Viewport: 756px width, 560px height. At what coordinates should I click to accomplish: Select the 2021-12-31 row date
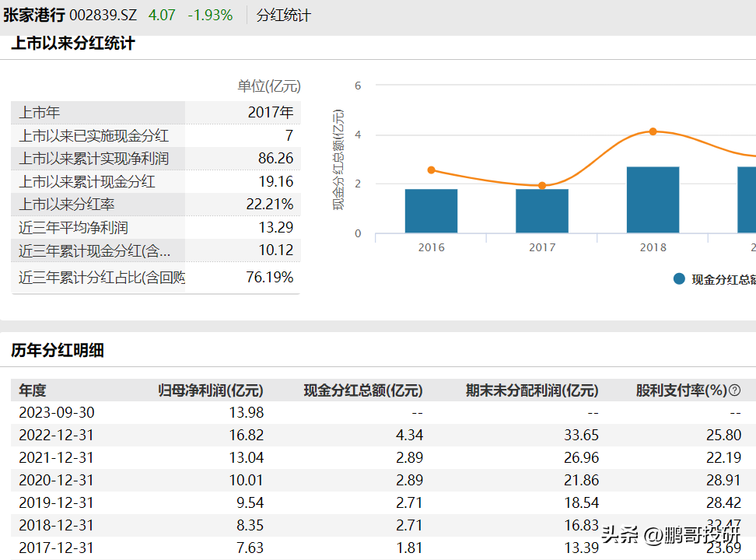click(x=56, y=457)
